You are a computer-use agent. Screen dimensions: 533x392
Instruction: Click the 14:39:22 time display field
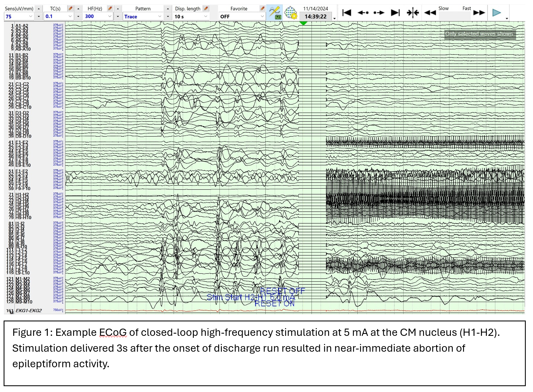(315, 16)
